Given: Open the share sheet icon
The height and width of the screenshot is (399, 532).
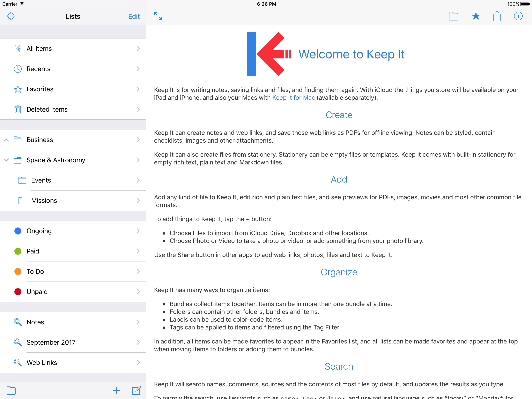Looking at the screenshot, I should click(x=497, y=16).
